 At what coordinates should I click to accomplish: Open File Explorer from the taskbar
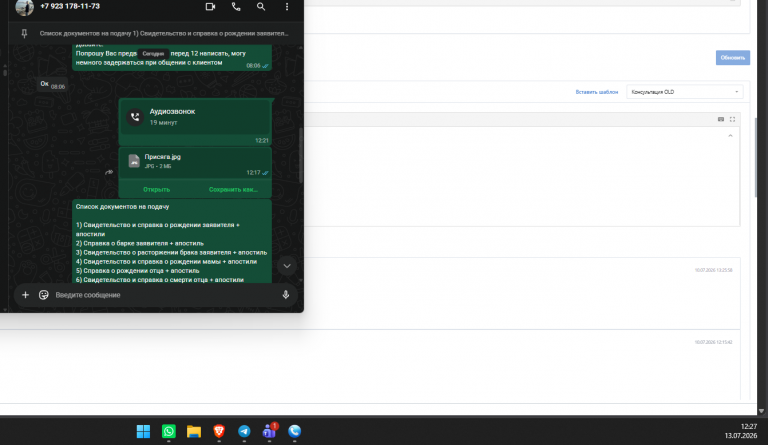pos(194,431)
